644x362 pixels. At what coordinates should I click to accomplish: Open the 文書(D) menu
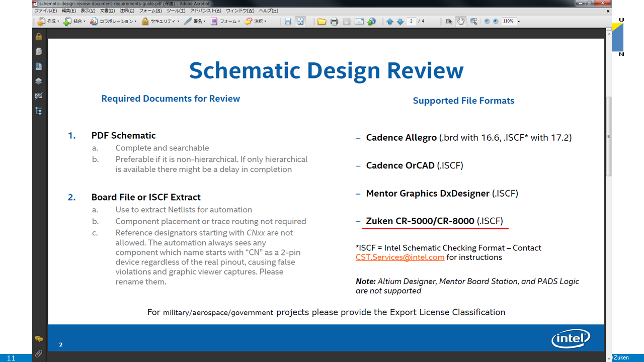click(x=107, y=11)
